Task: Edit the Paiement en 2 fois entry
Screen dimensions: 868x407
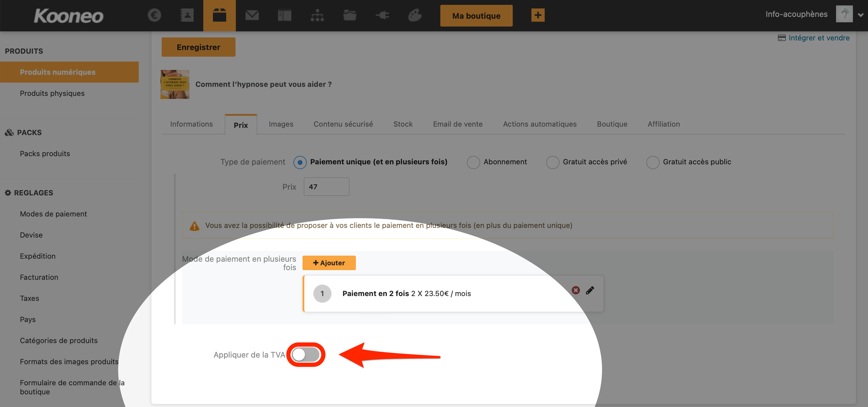Action: click(x=590, y=290)
